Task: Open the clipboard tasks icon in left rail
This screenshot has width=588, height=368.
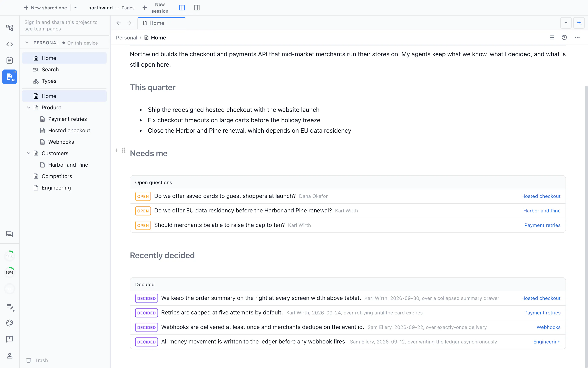Action: (x=9, y=60)
